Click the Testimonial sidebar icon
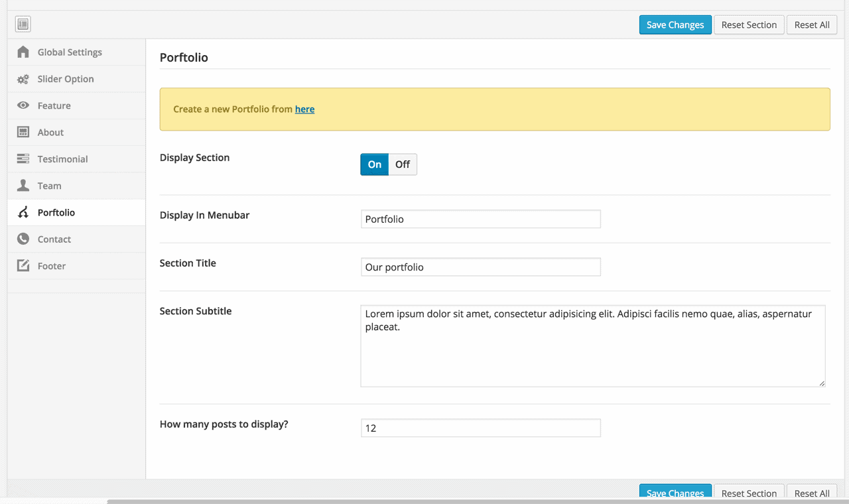This screenshot has width=849, height=504. pyautogui.click(x=23, y=159)
